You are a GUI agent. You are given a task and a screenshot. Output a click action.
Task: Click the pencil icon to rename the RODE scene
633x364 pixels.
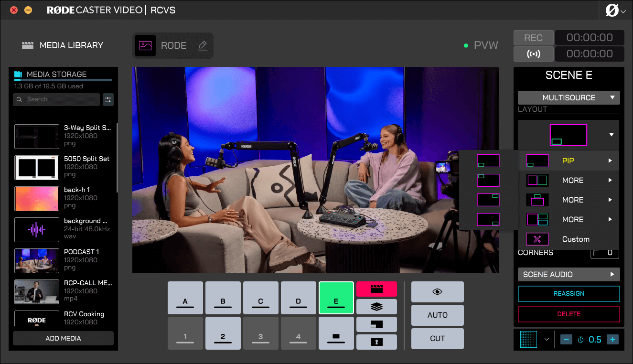pyautogui.click(x=203, y=45)
